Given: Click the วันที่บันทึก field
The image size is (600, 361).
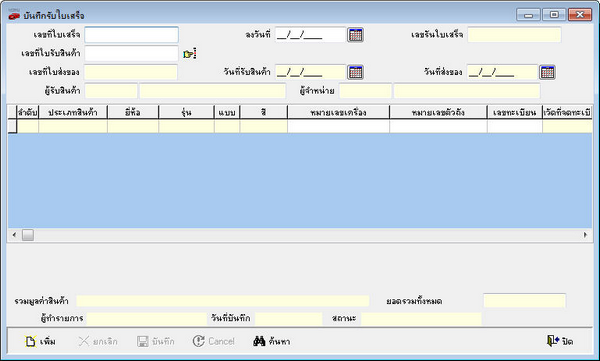Looking at the screenshot, I should (x=289, y=319).
